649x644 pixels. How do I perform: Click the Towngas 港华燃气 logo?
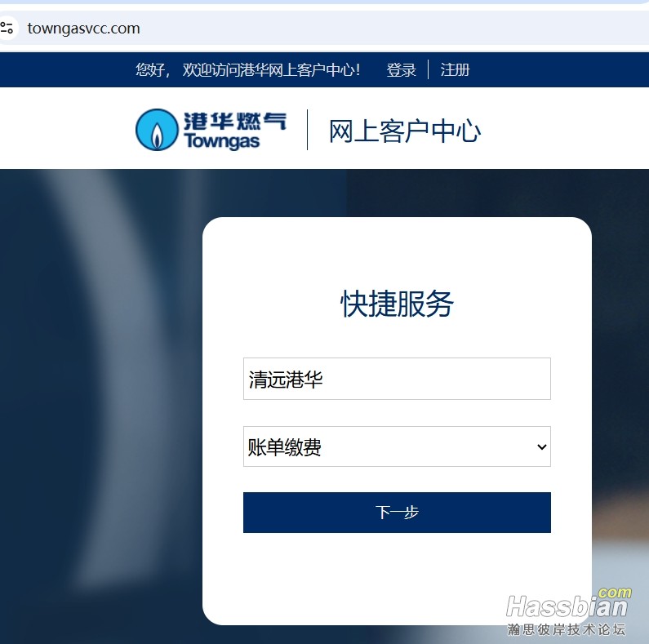(x=211, y=130)
